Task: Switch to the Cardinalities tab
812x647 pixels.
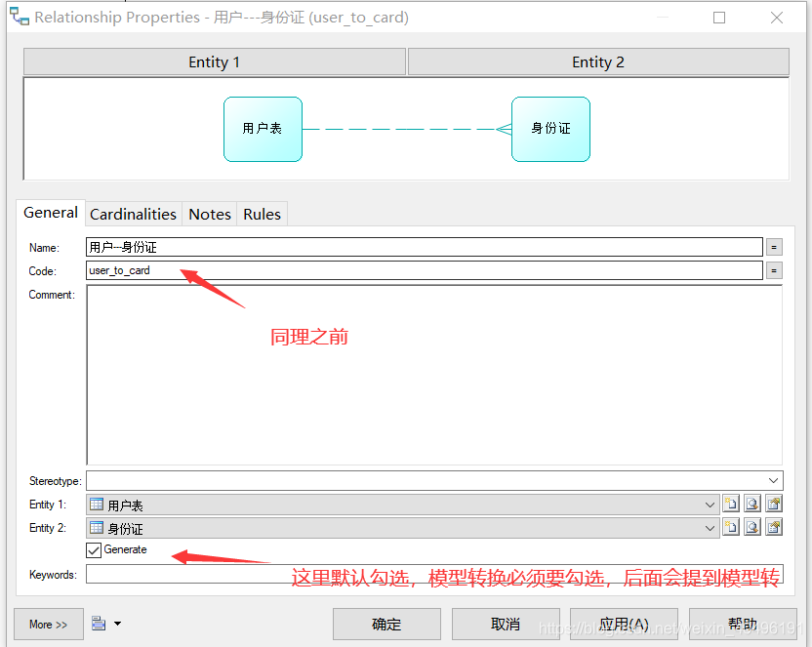Action: tap(133, 215)
